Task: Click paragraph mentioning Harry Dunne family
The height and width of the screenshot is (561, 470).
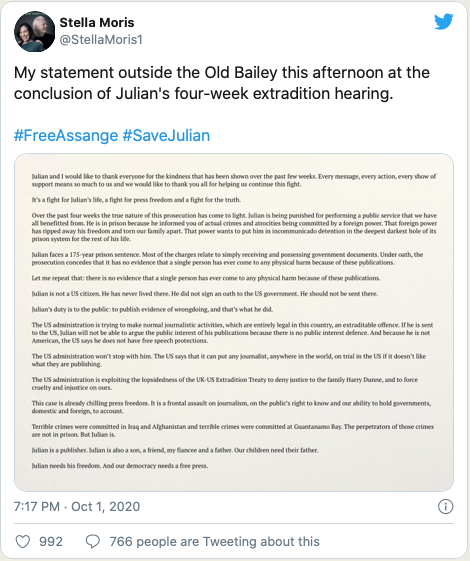Action: tap(225, 384)
